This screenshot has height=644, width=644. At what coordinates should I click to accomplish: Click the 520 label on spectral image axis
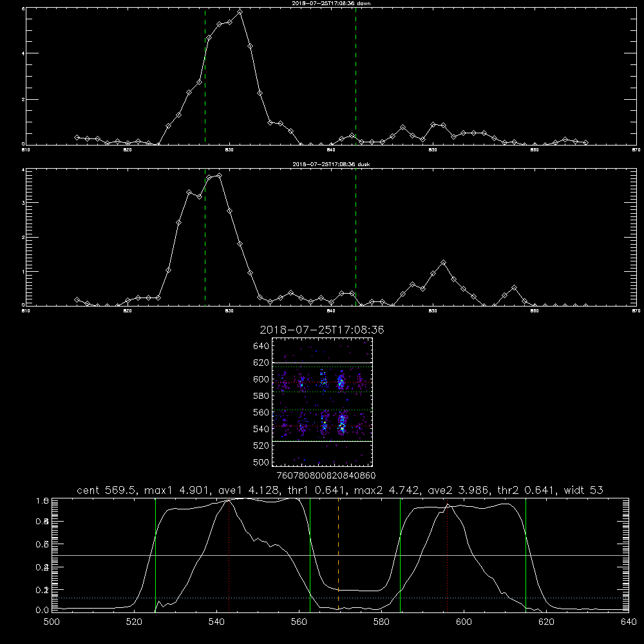pyautogui.click(x=261, y=446)
